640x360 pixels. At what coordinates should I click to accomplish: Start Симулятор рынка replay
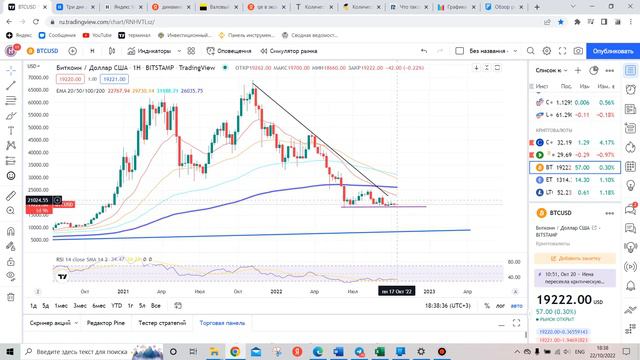[x=289, y=51]
